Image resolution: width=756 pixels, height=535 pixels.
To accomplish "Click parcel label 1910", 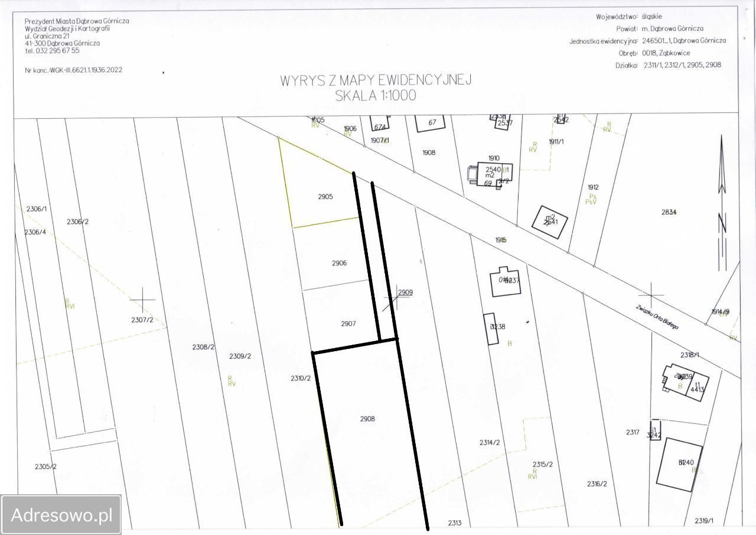I will [x=494, y=158].
